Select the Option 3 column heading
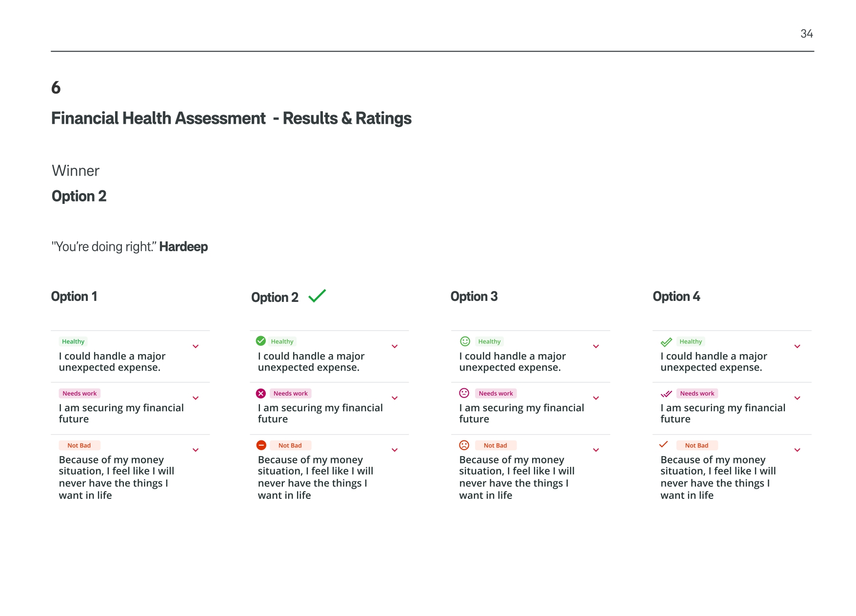The width and height of the screenshot is (856, 616). pyautogui.click(x=474, y=297)
